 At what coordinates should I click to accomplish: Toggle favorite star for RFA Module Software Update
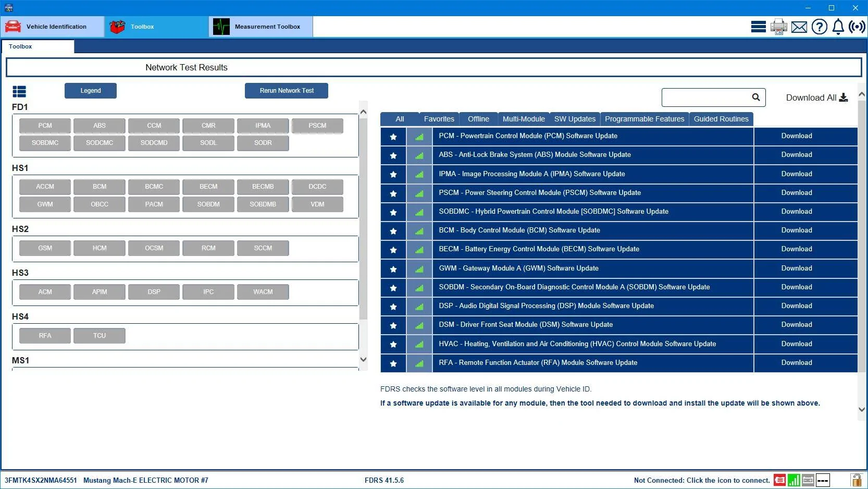393,363
